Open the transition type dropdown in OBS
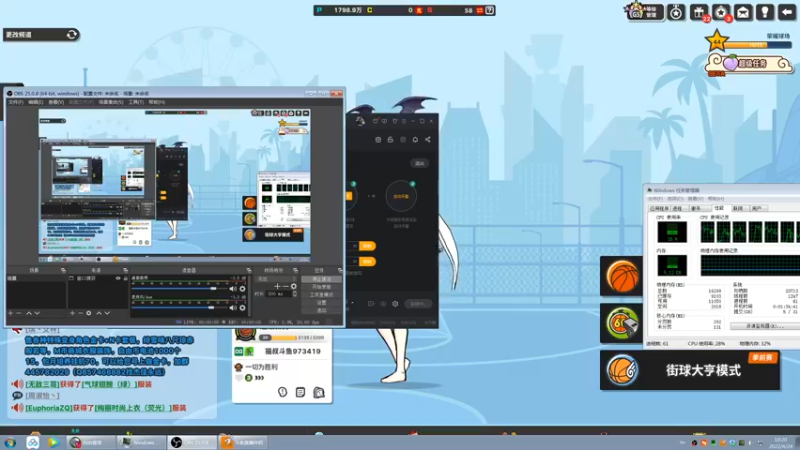Image resolution: width=800 pixels, height=450 pixels. (277, 279)
